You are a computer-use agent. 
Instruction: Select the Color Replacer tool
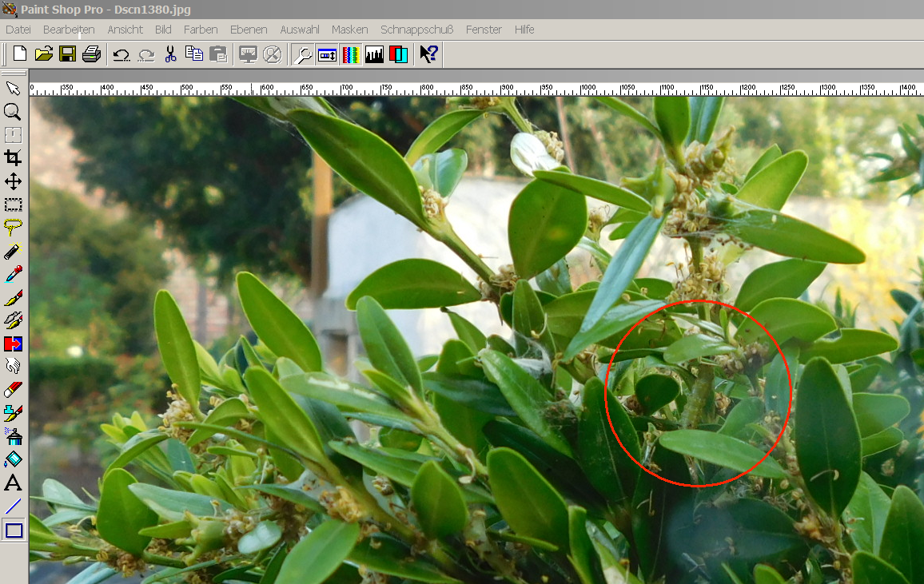coord(13,344)
